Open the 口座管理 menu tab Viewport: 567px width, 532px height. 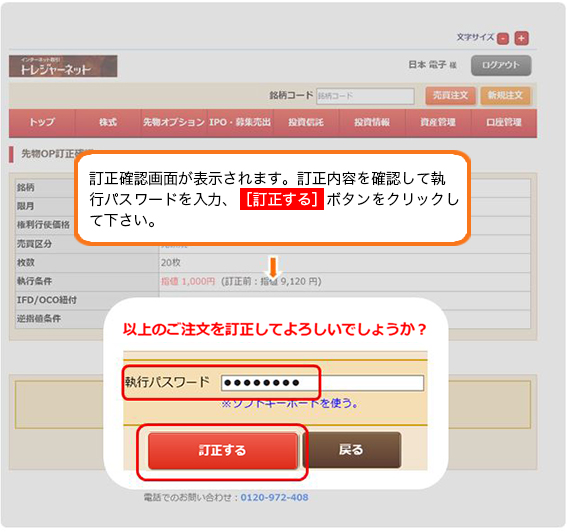[x=504, y=123]
